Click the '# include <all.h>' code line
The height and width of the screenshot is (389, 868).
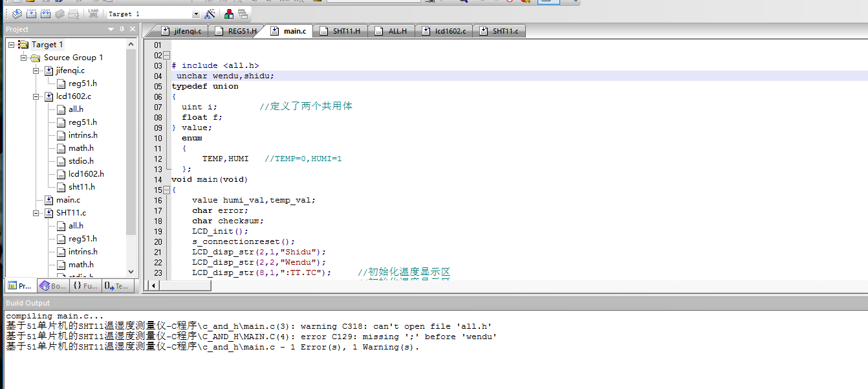215,65
